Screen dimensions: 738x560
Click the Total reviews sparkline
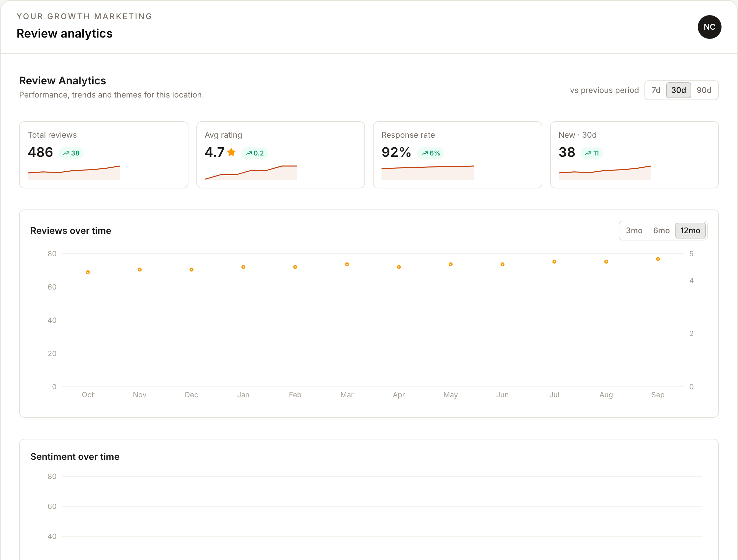(74, 172)
